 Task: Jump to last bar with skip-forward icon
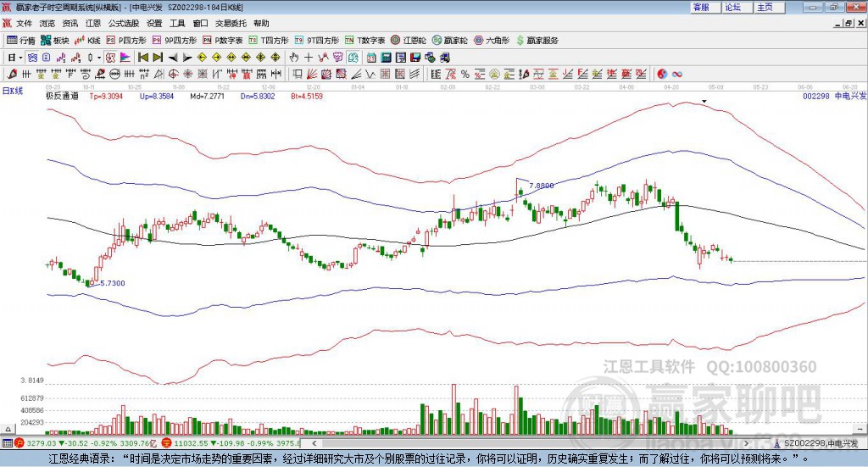[x=158, y=58]
